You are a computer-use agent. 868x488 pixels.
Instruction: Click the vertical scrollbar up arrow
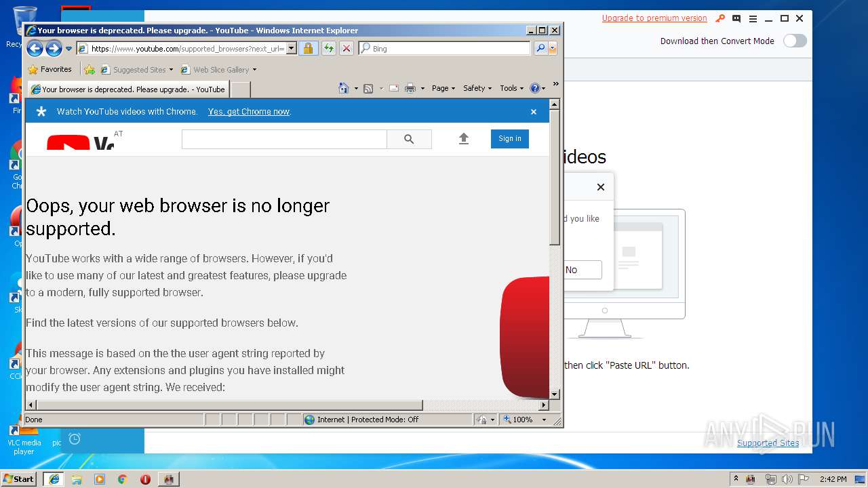pos(555,104)
